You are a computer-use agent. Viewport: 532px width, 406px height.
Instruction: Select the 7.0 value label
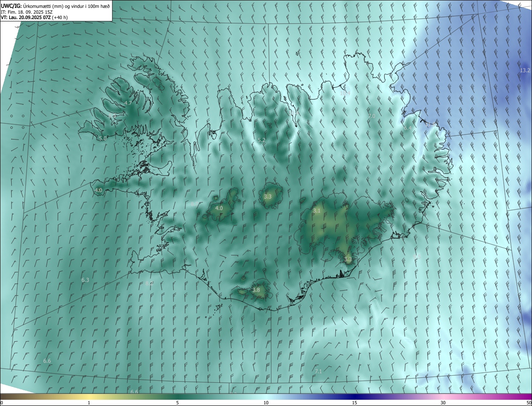(x=372, y=116)
